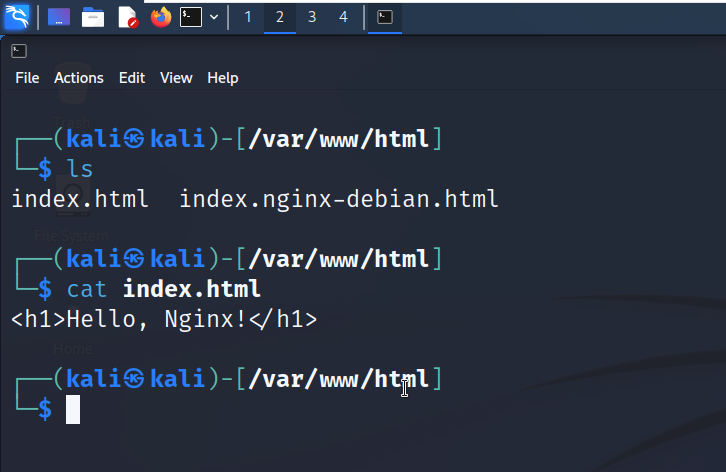The image size is (726, 472).
Task: Switch to workspace 1
Action: pos(248,17)
